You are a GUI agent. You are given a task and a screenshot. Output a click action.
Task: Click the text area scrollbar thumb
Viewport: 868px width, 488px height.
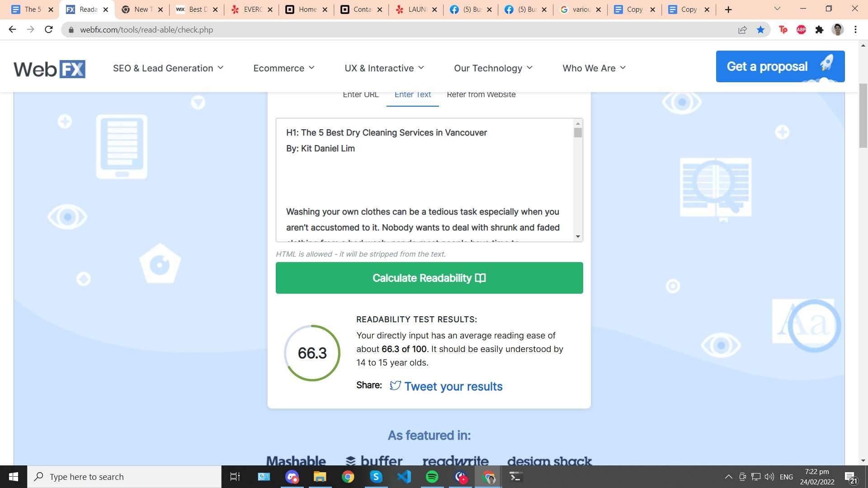coord(578,132)
